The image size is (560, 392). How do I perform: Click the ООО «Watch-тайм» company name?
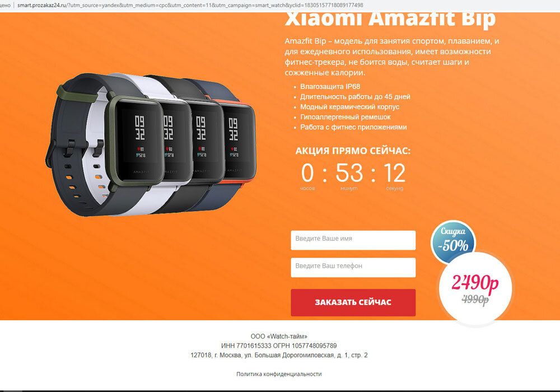[279, 337]
